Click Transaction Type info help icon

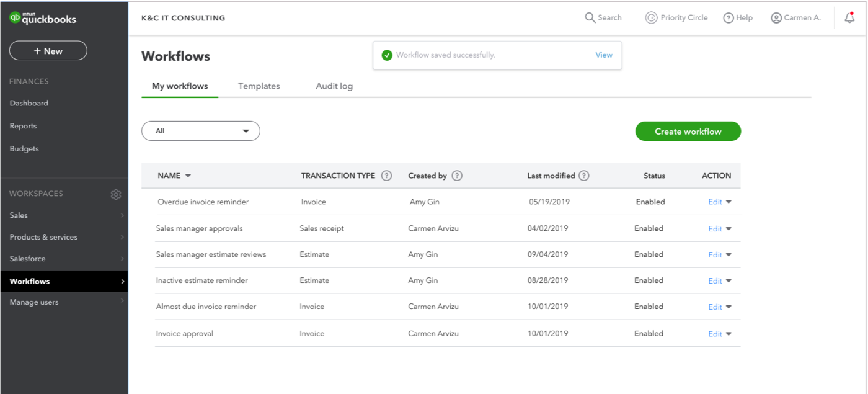386,176
